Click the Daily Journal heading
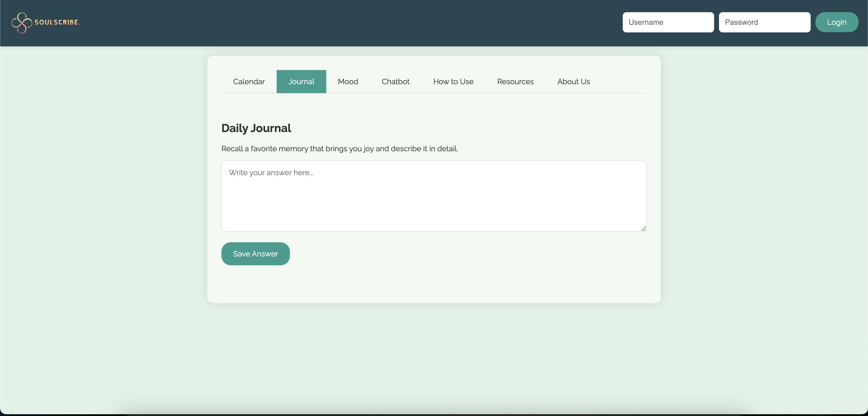The image size is (868, 416). point(256,128)
